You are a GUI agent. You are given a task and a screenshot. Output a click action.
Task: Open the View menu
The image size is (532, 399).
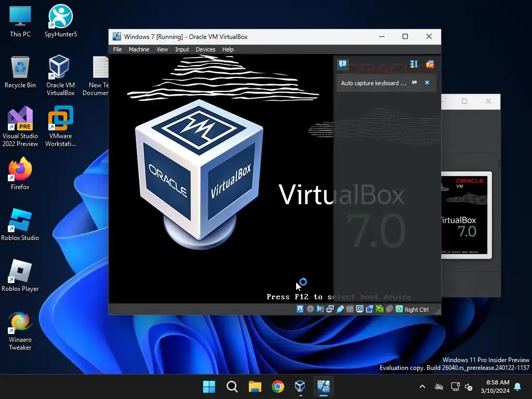(162, 49)
